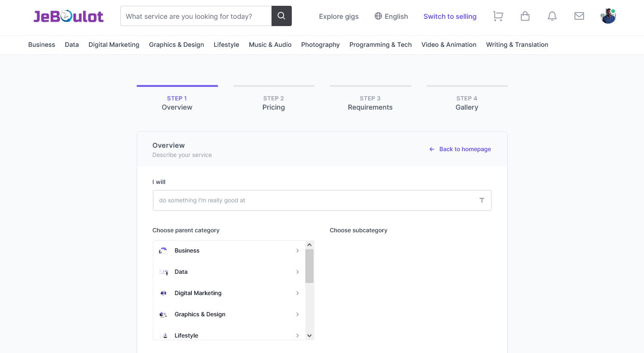Open the notifications bell
The height and width of the screenshot is (353, 644).
pyautogui.click(x=552, y=16)
